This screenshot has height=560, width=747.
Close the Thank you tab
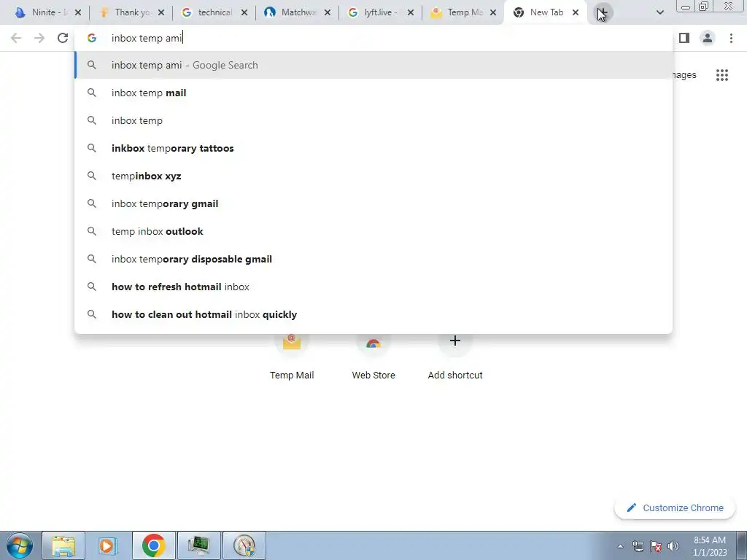pyautogui.click(x=161, y=12)
